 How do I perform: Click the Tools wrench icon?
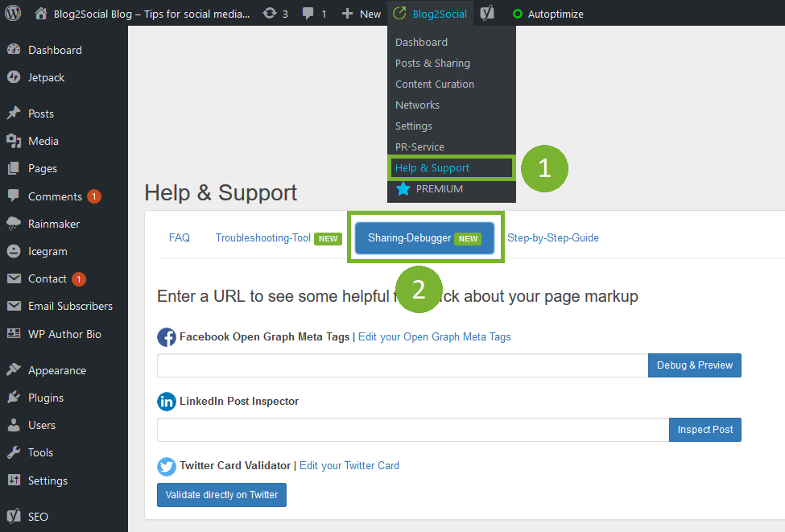pyautogui.click(x=14, y=452)
